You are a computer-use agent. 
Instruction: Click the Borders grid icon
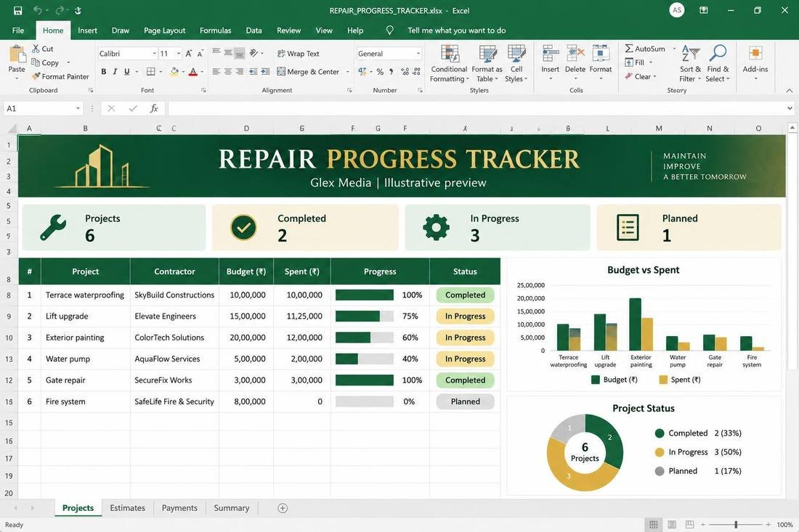pos(151,72)
